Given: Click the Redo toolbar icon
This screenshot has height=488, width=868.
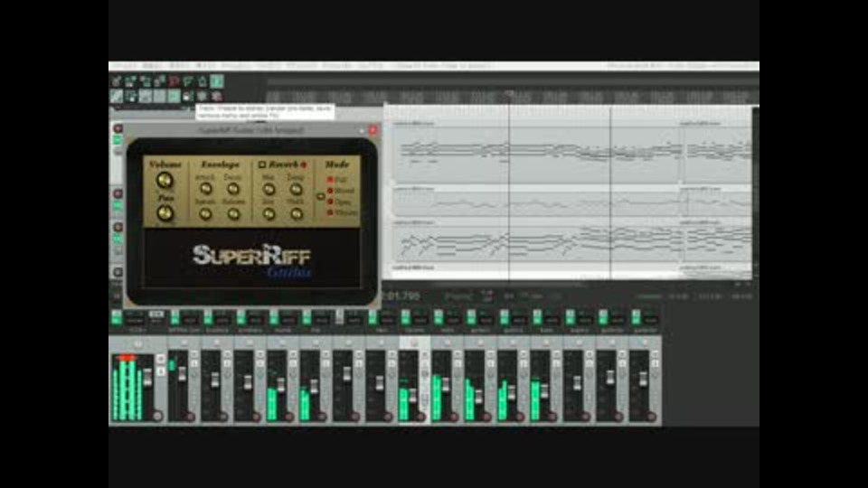Looking at the screenshot, I should tap(188, 81).
